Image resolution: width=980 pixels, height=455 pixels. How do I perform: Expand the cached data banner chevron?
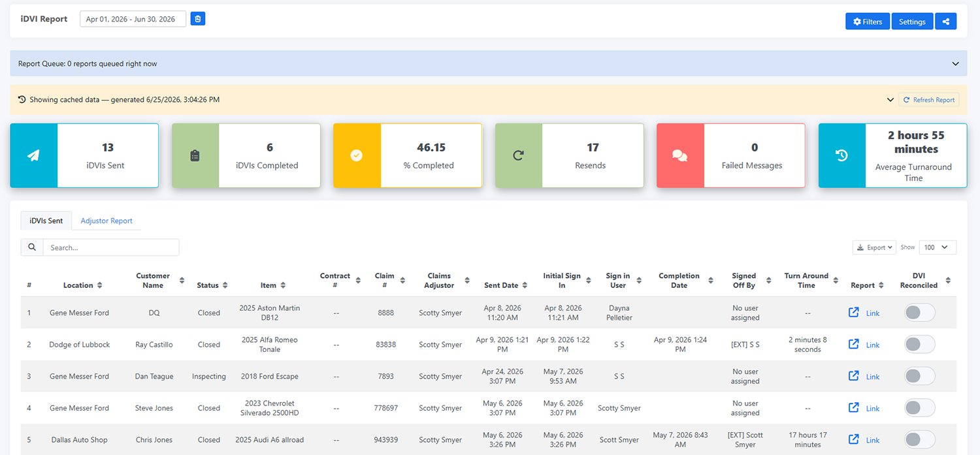point(890,100)
